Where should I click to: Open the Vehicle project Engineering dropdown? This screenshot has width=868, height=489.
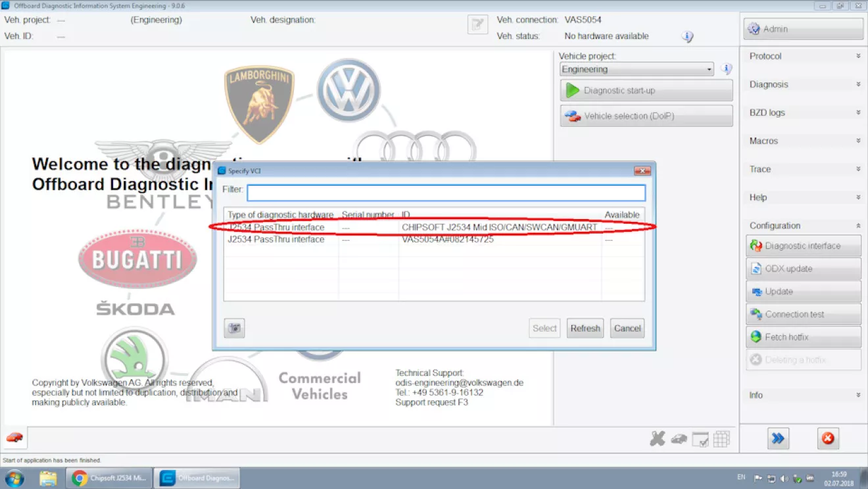click(x=637, y=69)
